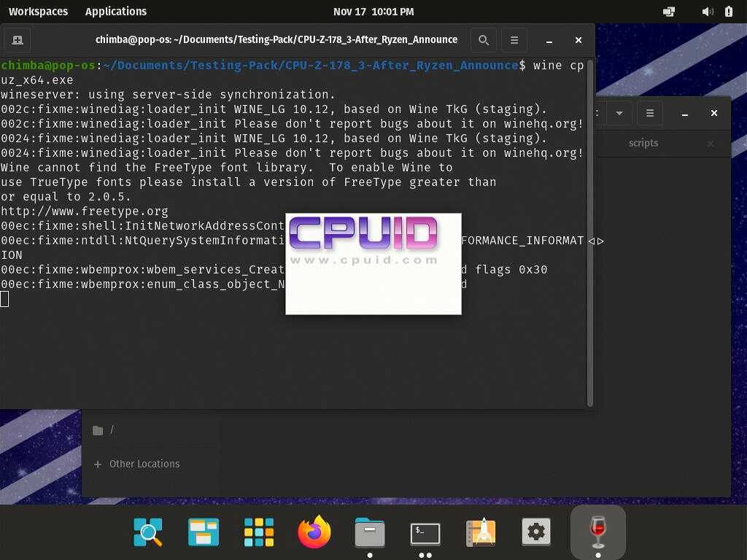This screenshot has height=560, width=747.
Task: Launch the search dock icon
Action: 147,532
